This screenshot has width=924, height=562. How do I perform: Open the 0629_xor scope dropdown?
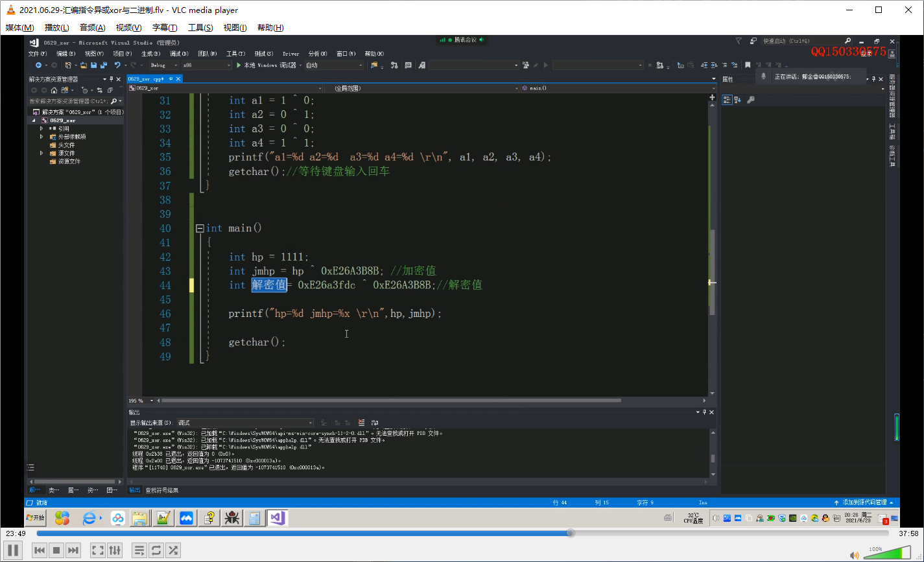pos(225,88)
